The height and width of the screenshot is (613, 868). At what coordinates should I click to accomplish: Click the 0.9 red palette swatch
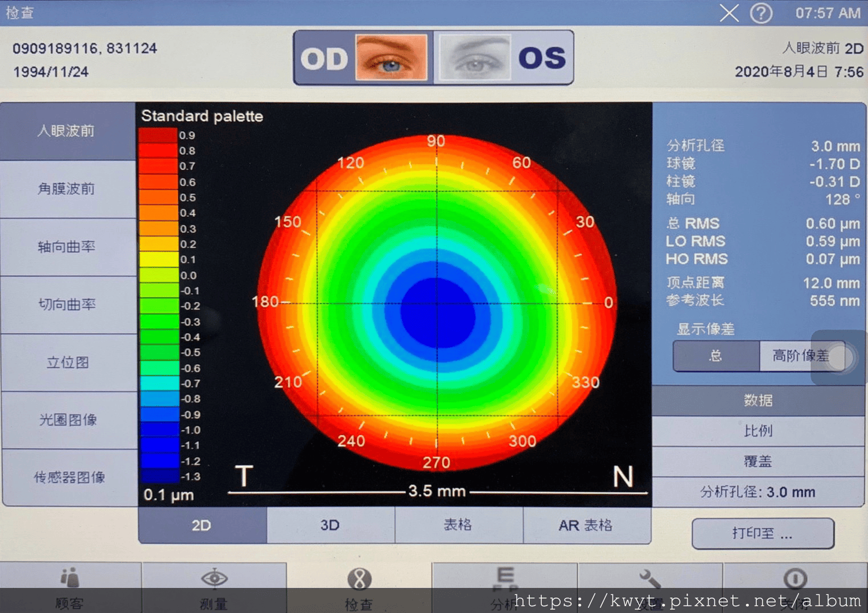pyautogui.click(x=159, y=135)
